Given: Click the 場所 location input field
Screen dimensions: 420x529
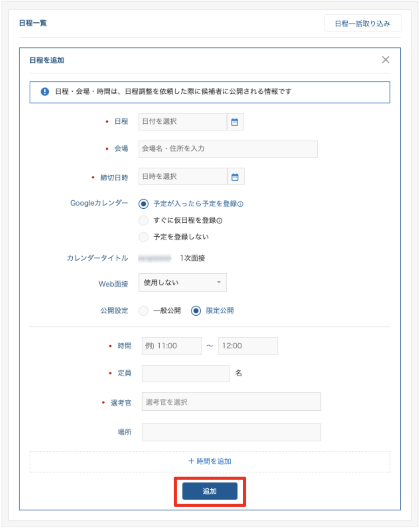Looking at the screenshot, I should (230, 432).
